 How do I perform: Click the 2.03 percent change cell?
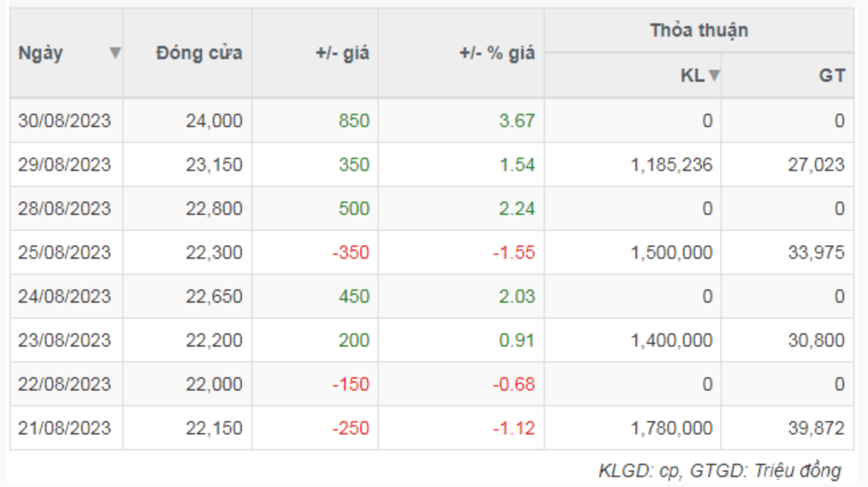click(x=516, y=296)
